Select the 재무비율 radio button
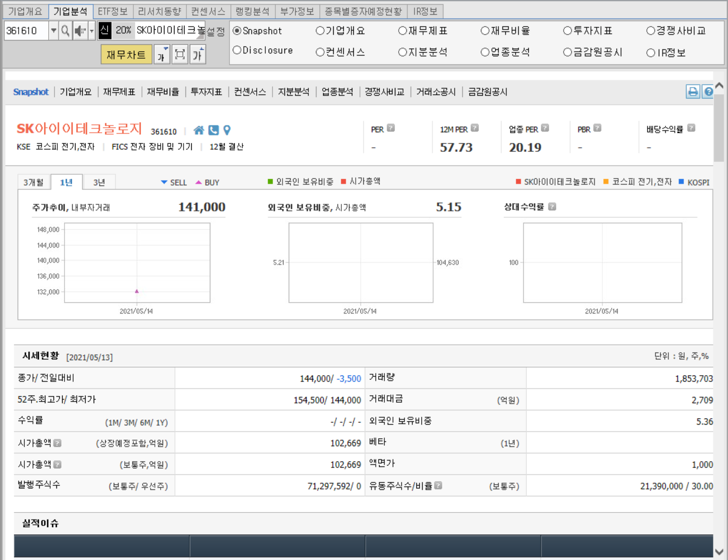728x560 pixels. pyautogui.click(x=485, y=31)
